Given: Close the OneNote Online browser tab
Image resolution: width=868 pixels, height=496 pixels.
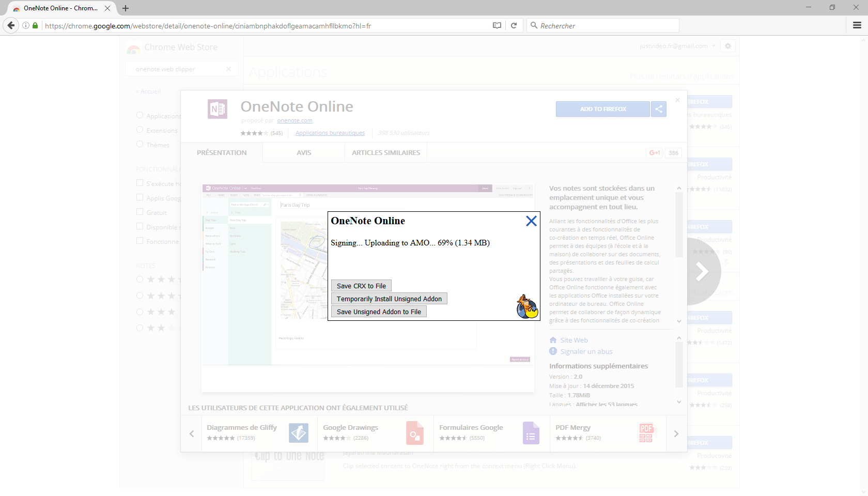Looking at the screenshot, I should pos(107,8).
